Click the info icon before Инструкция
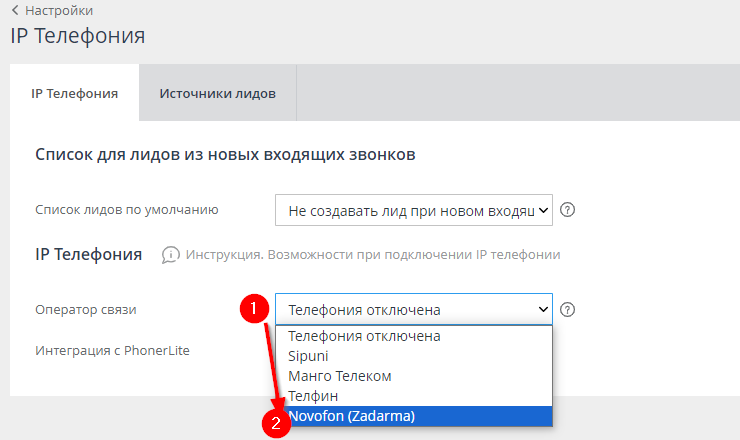The image size is (740, 440). click(x=171, y=255)
